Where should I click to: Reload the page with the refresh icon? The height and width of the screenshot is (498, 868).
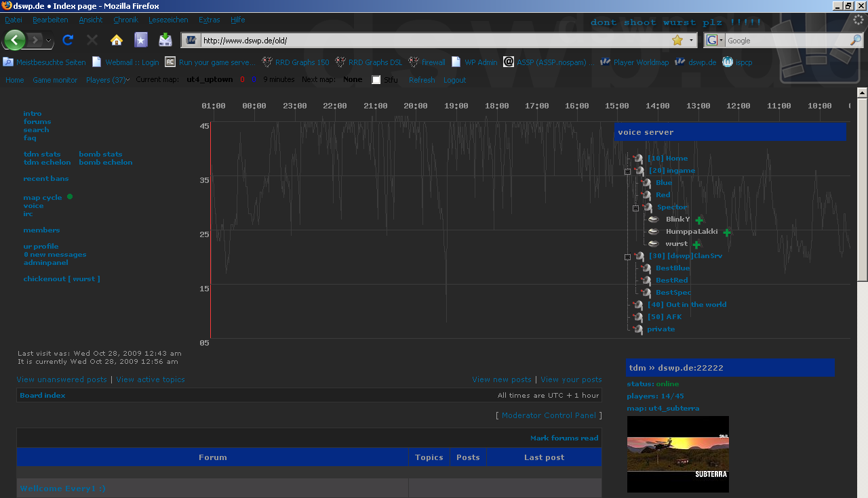[x=68, y=40]
